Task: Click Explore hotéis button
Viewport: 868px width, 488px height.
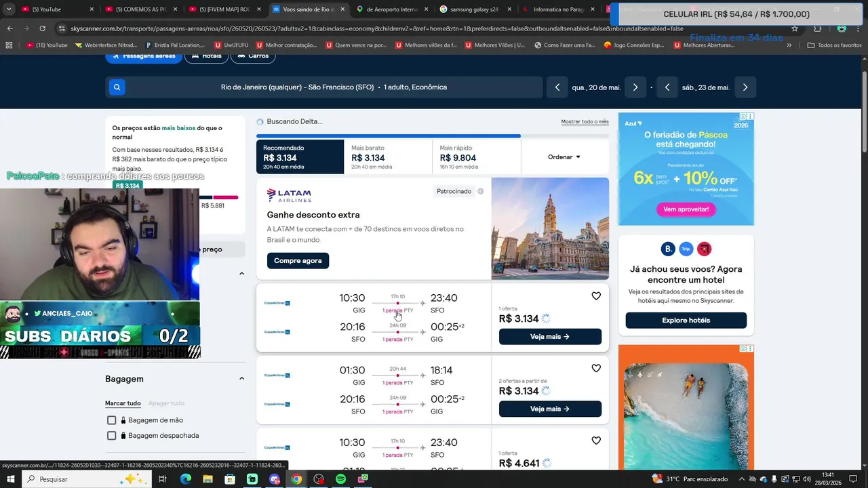Action: pos(686,320)
